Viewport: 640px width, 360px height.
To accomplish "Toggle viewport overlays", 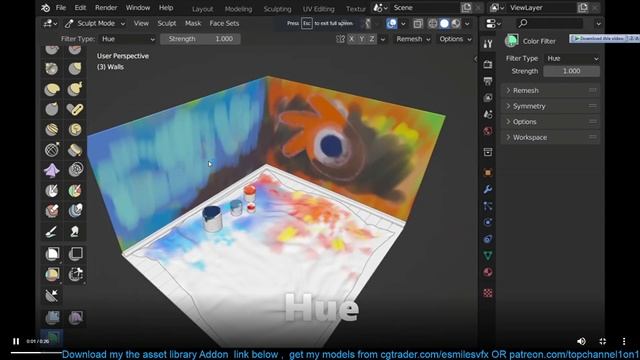I will click(391, 24).
